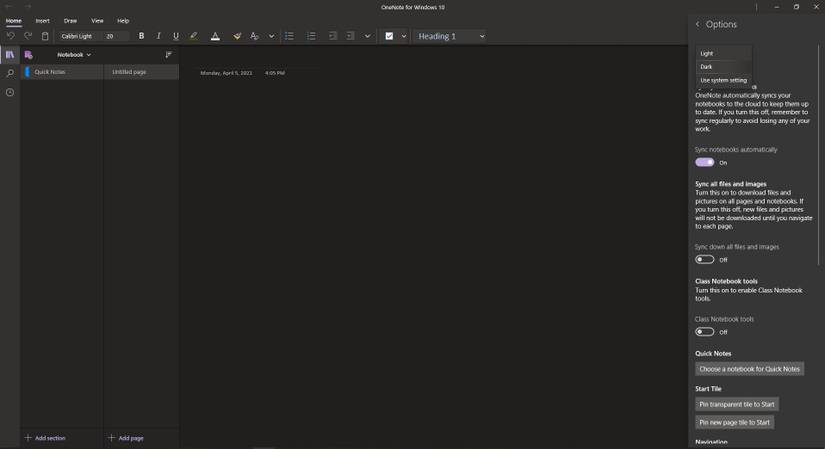Select the Untitled page

coord(141,72)
